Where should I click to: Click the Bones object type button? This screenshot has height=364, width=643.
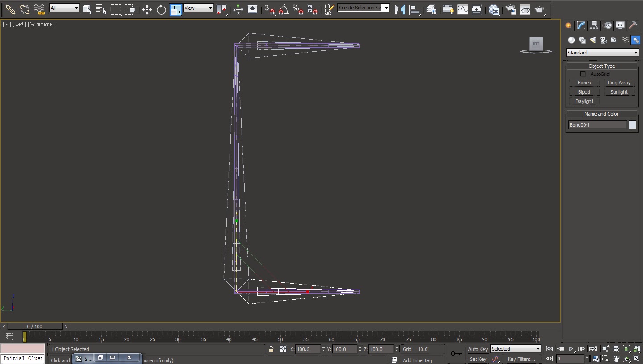coord(584,83)
